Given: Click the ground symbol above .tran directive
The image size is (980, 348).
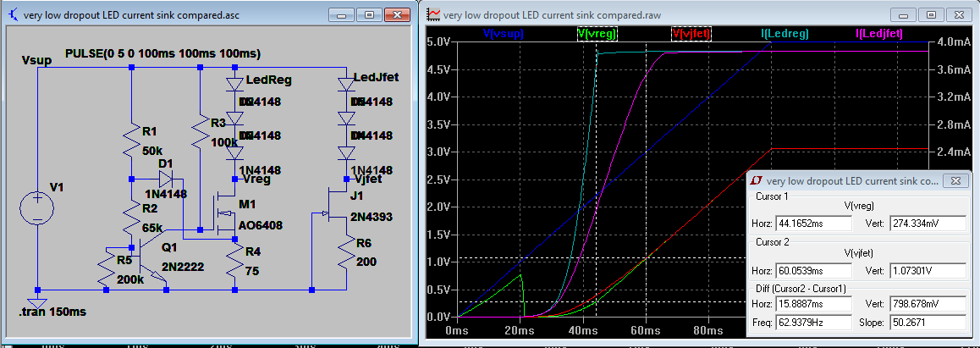Looking at the screenshot, I should pos(37,302).
